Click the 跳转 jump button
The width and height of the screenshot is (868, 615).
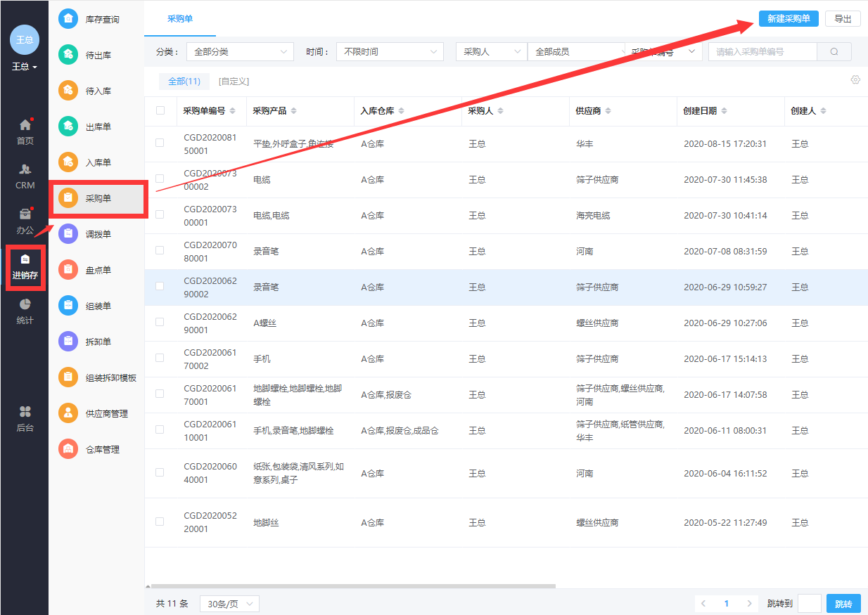[x=843, y=604]
